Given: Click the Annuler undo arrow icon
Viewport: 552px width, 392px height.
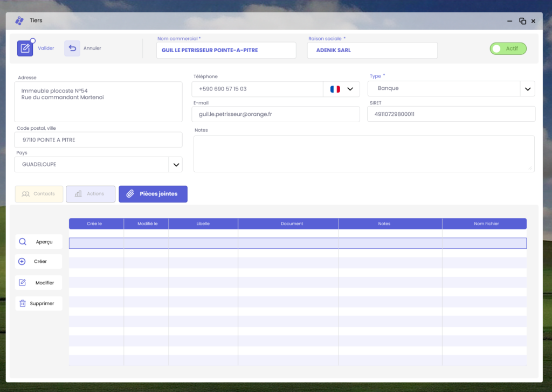Looking at the screenshot, I should point(72,48).
